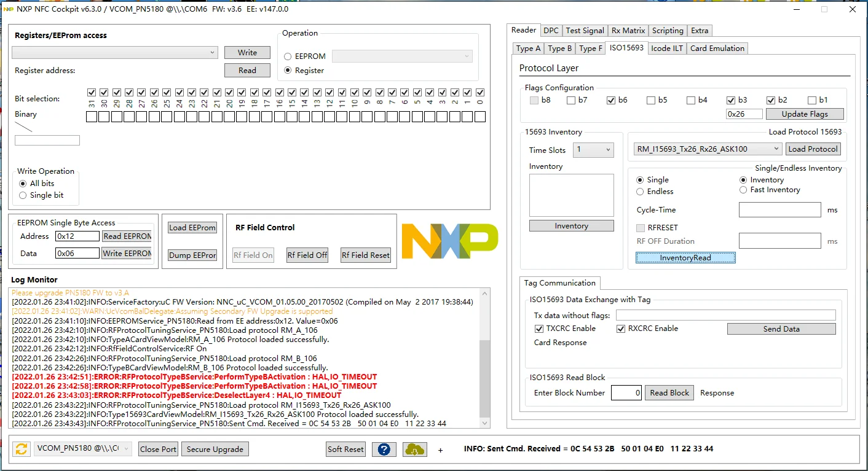Click the Write EEPROM button

point(127,254)
